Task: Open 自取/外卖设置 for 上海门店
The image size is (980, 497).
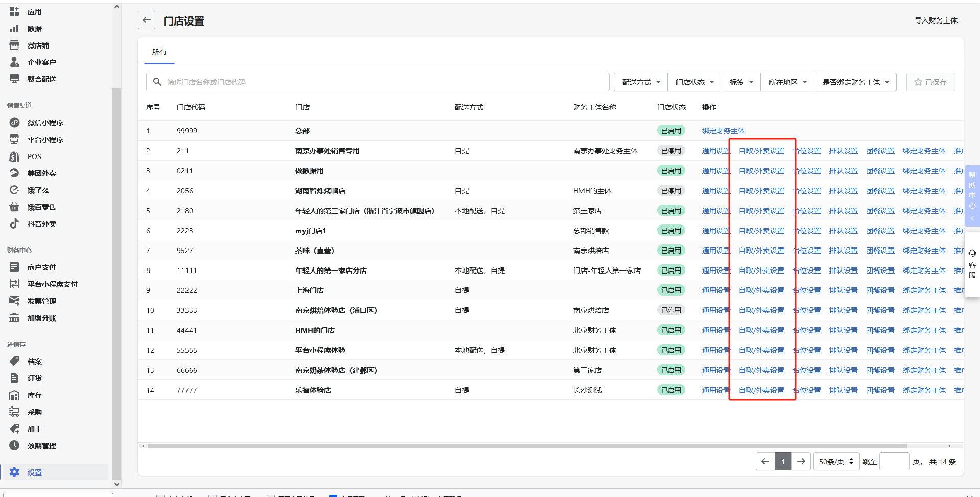Action: tap(761, 290)
